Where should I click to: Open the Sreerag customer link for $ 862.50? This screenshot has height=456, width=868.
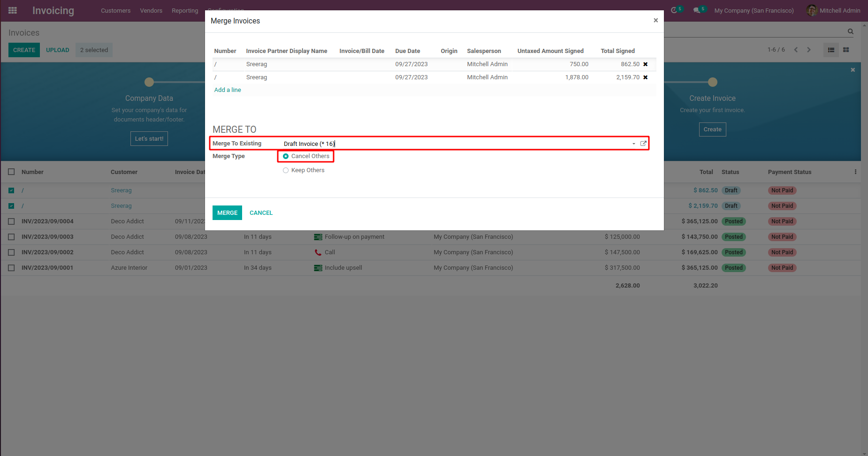tap(121, 190)
